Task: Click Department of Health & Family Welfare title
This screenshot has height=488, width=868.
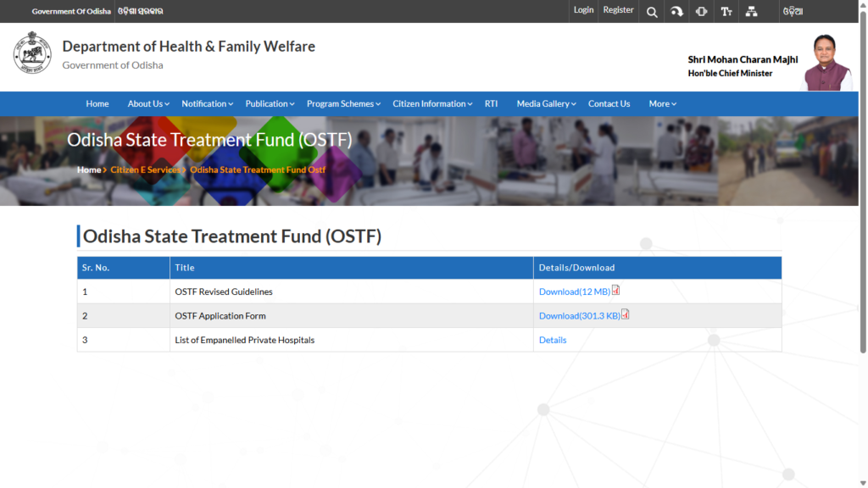Action: (x=188, y=47)
